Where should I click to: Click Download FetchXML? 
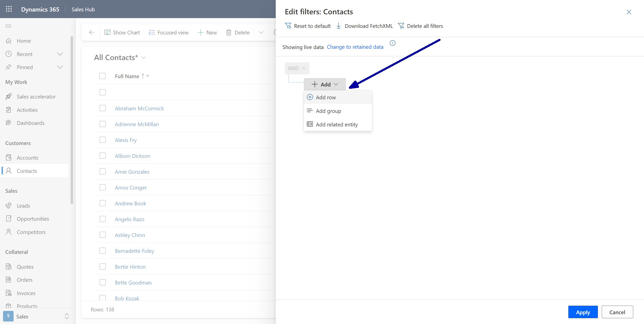[364, 26]
